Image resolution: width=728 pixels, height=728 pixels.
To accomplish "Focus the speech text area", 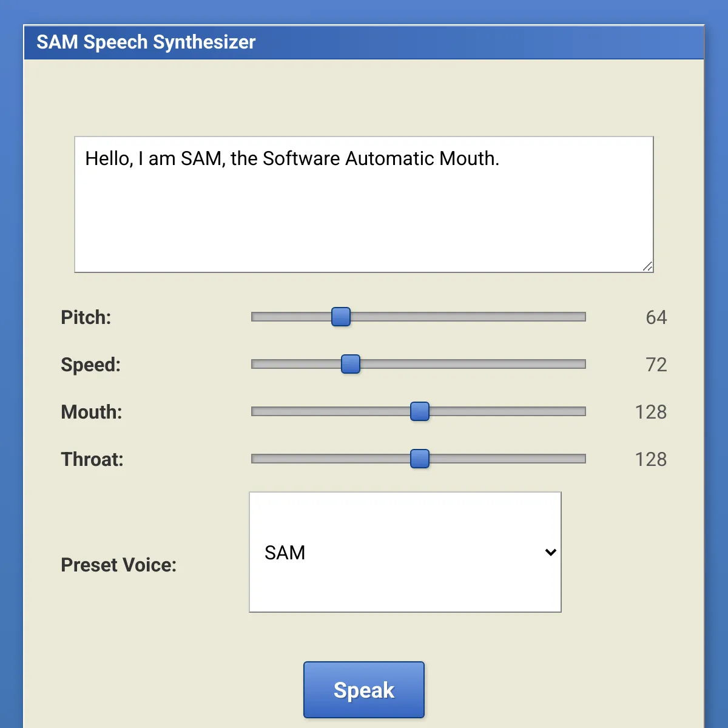I will click(x=364, y=204).
